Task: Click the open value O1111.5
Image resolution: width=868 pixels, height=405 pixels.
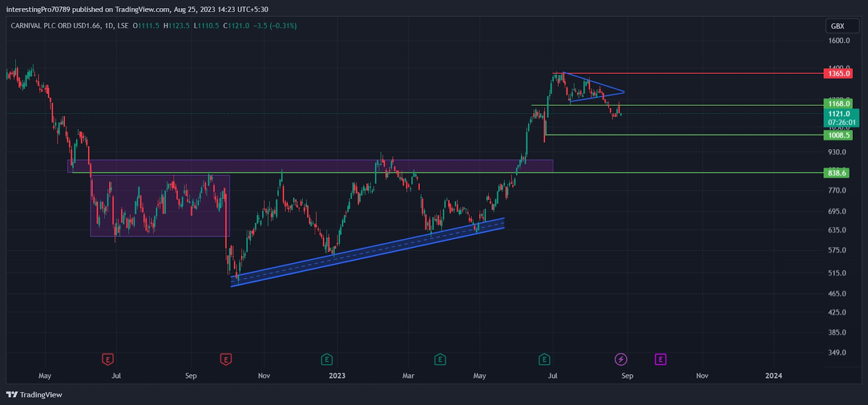Action: click(x=146, y=25)
